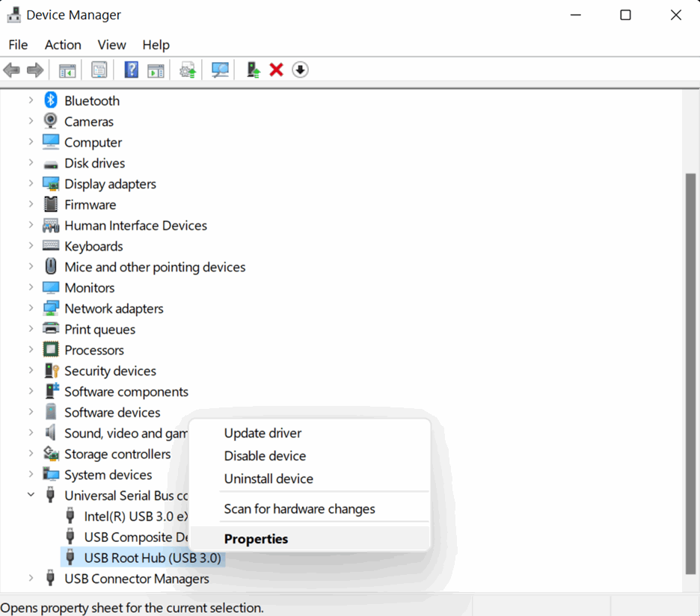The height and width of the screenshot is (616, 700).
Task: Click the Network adapters category icon
Action: click(49, 308)
